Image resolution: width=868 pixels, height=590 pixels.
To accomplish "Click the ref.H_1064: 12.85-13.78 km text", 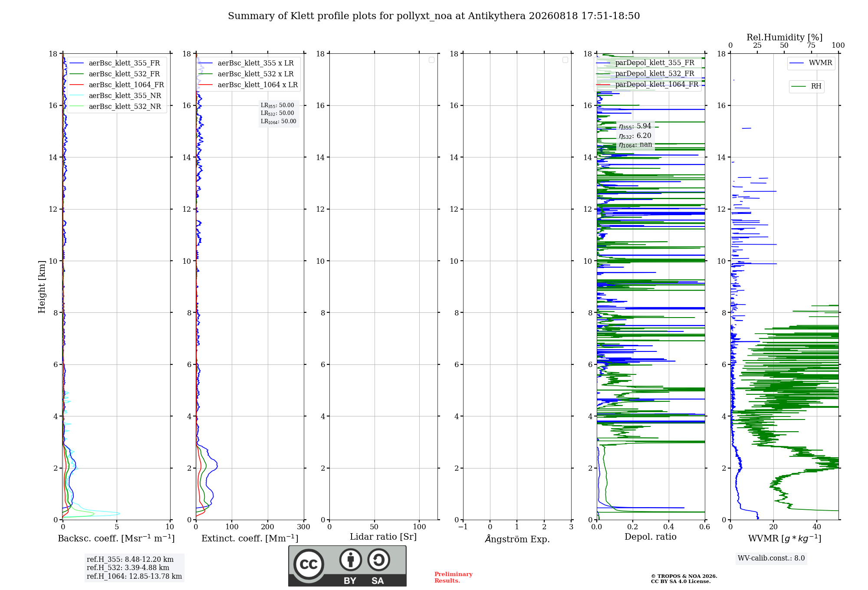I will (134, 577).
